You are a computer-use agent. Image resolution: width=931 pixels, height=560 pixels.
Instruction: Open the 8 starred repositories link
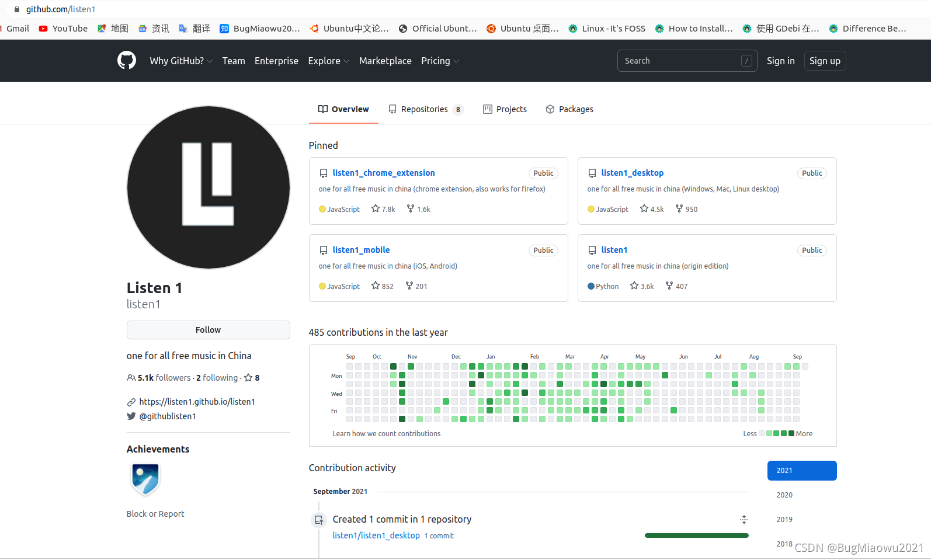(252, 378)
